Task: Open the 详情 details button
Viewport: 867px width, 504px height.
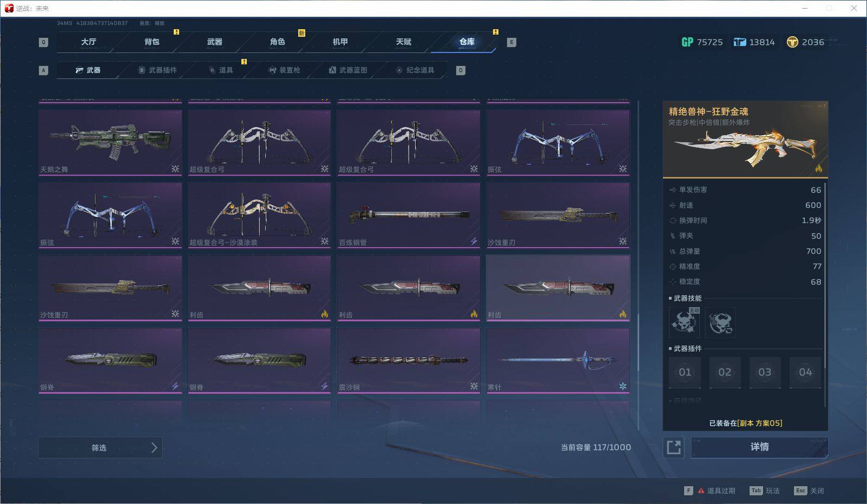Action: pyautogui.click(x=759, y=447)
